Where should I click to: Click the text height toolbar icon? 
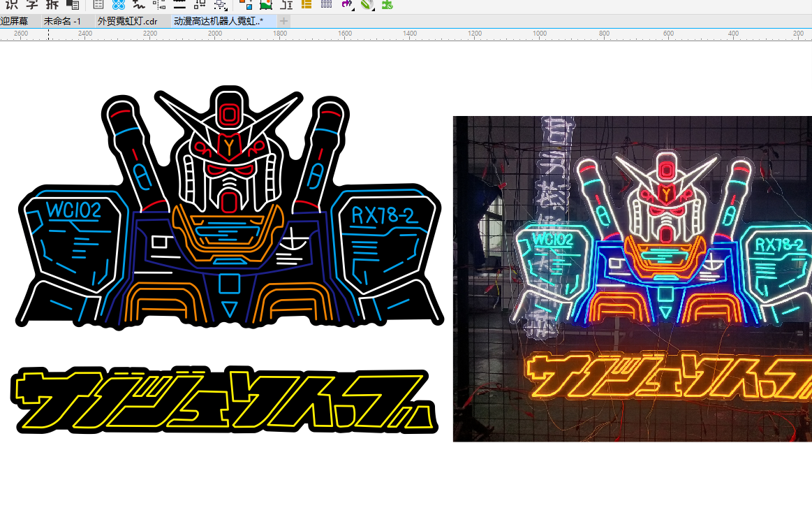point(286,5)
